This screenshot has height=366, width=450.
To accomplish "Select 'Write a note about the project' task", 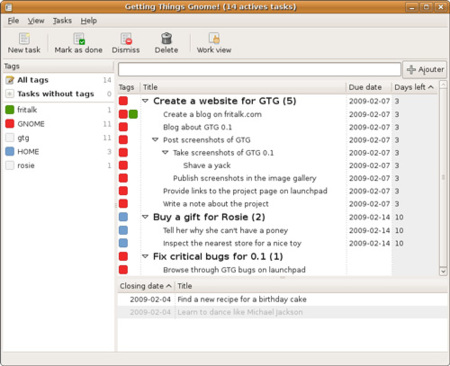I will 216,204.
